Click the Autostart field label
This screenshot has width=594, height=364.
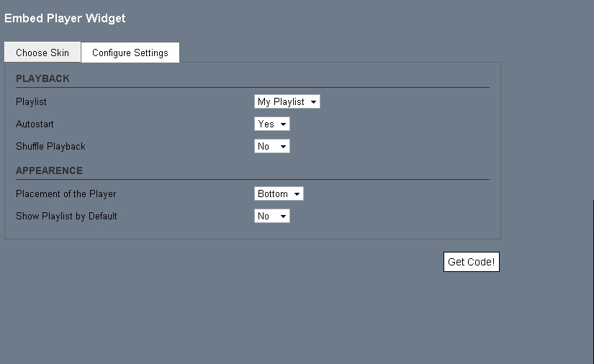35,124
